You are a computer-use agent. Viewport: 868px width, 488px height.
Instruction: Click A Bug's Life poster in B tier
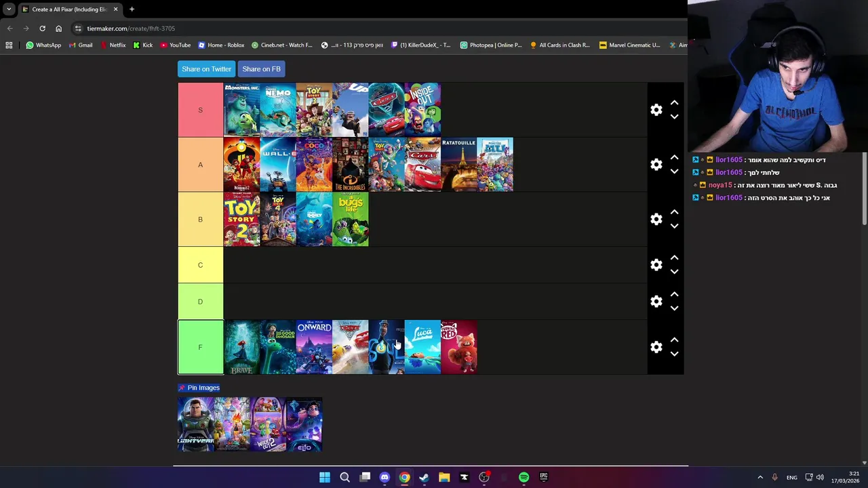tap(350, 219)
